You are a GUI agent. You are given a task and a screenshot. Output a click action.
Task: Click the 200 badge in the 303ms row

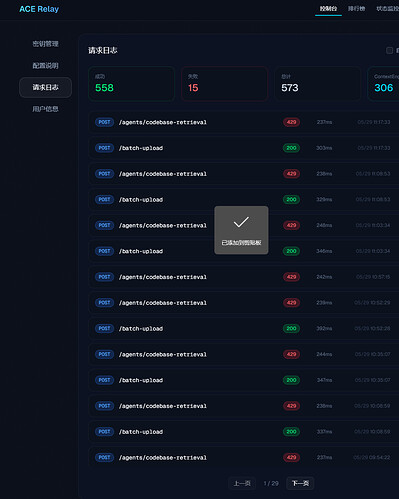point(291,148)
